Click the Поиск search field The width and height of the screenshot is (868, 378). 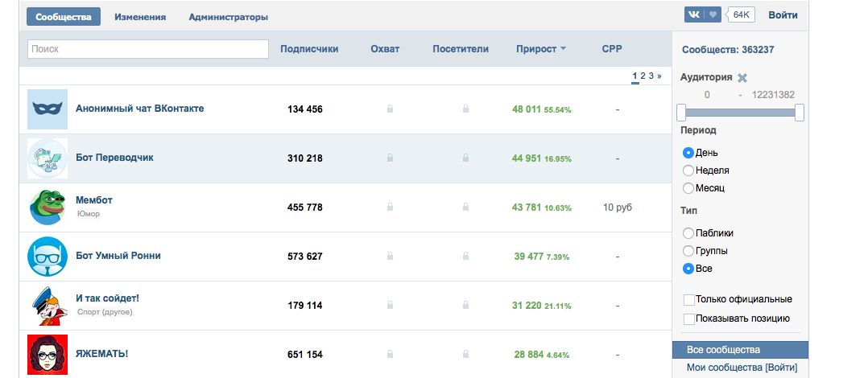click(148, 49)
